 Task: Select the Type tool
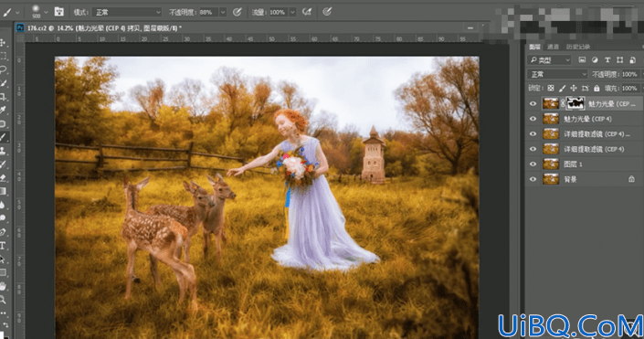coord(3,246)
